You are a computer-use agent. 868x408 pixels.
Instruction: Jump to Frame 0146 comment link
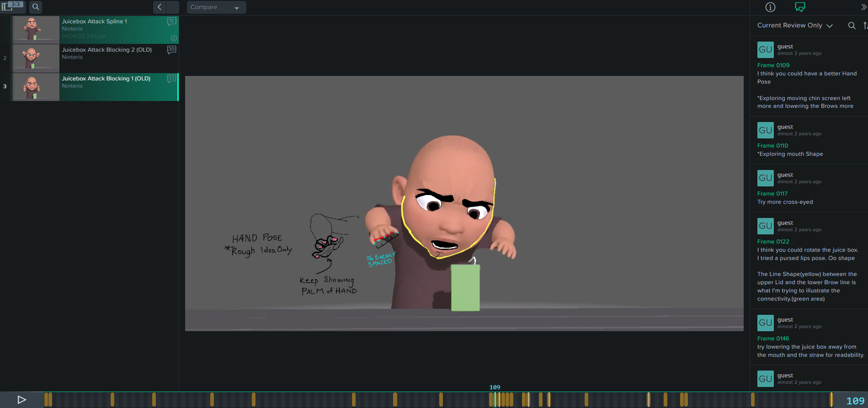pos(773,339)
